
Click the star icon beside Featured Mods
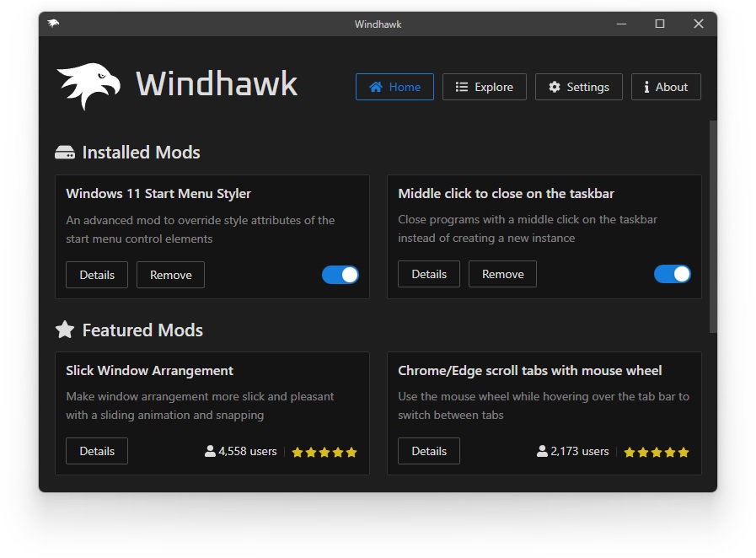coord(65,330)
